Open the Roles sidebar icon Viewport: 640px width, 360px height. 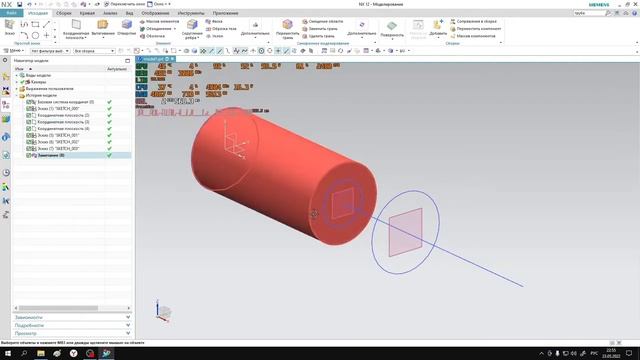click(x=6, y=187)
